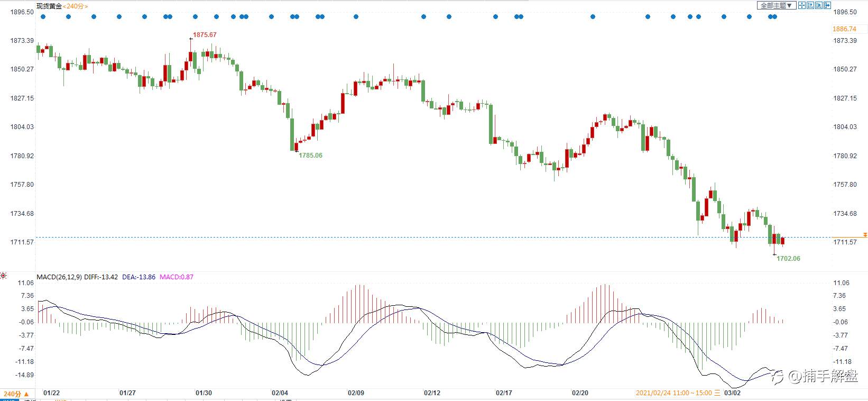
Task: Click the 03/02 date on the time axis
Action: 732,393
